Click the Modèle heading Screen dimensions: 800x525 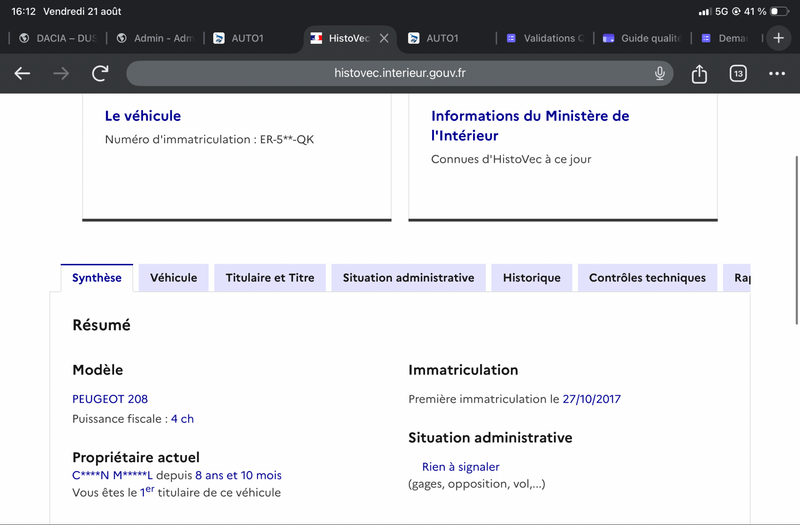(x=97, y=370)
